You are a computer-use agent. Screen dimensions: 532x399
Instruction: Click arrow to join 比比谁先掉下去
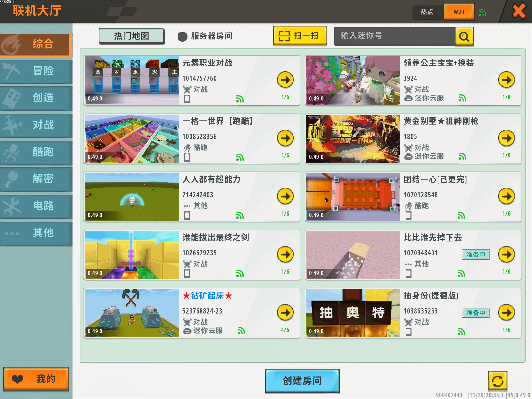[x=506, y=254]
